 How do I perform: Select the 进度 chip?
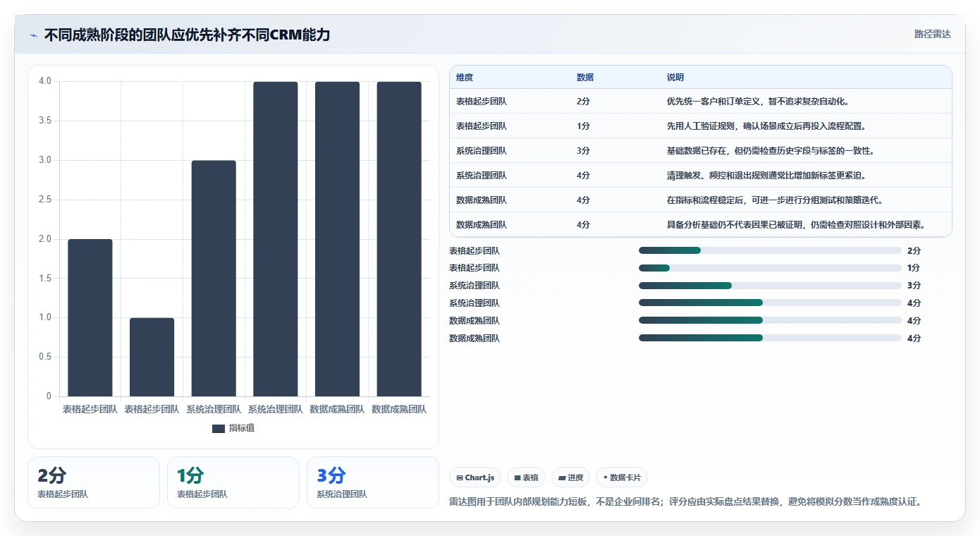pos(571,477)
